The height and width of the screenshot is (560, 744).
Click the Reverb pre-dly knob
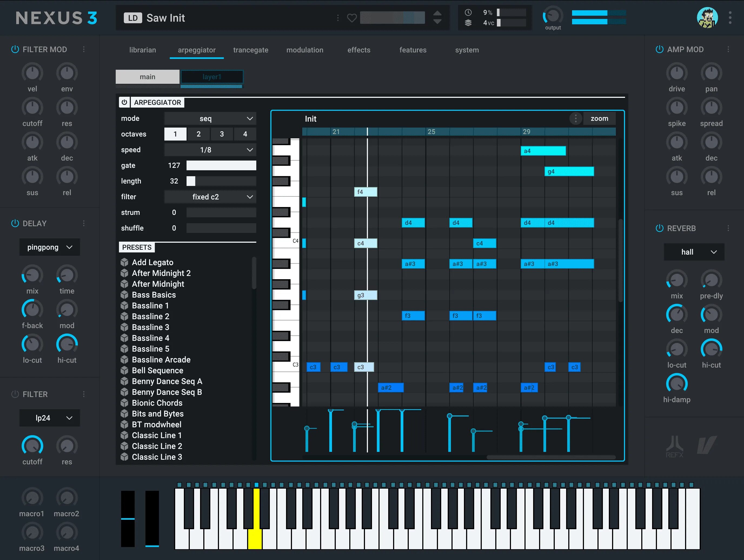[711, 280]
